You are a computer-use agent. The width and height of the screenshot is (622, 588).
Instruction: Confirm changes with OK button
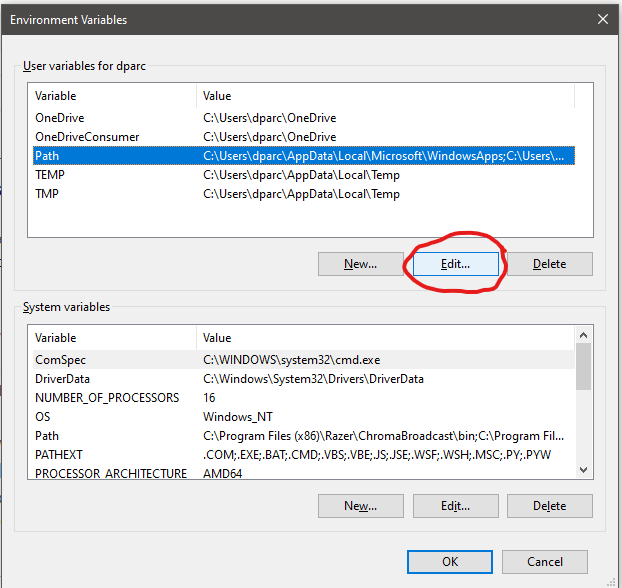(449, 561)
